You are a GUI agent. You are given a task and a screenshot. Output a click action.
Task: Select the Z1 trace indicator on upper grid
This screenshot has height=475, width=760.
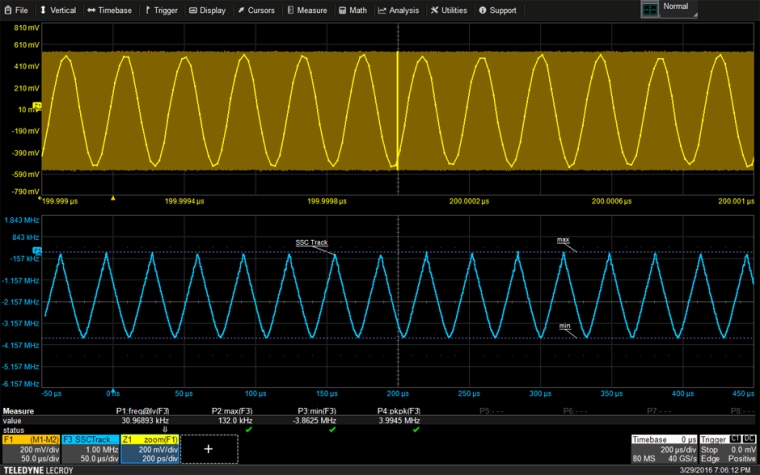37,105
